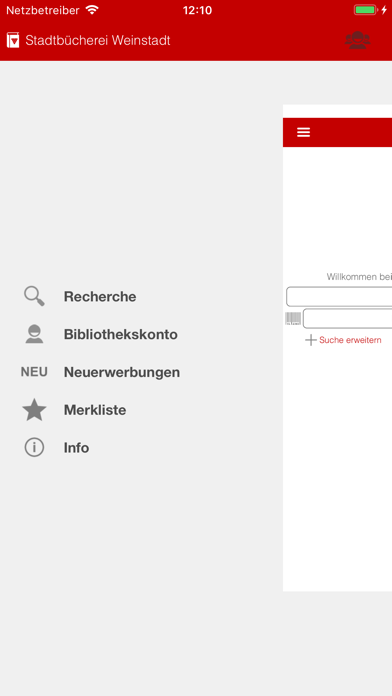Tap the hamburger menu icon
The height and width of the screenshot is (696, 392).
coord(304,132)
